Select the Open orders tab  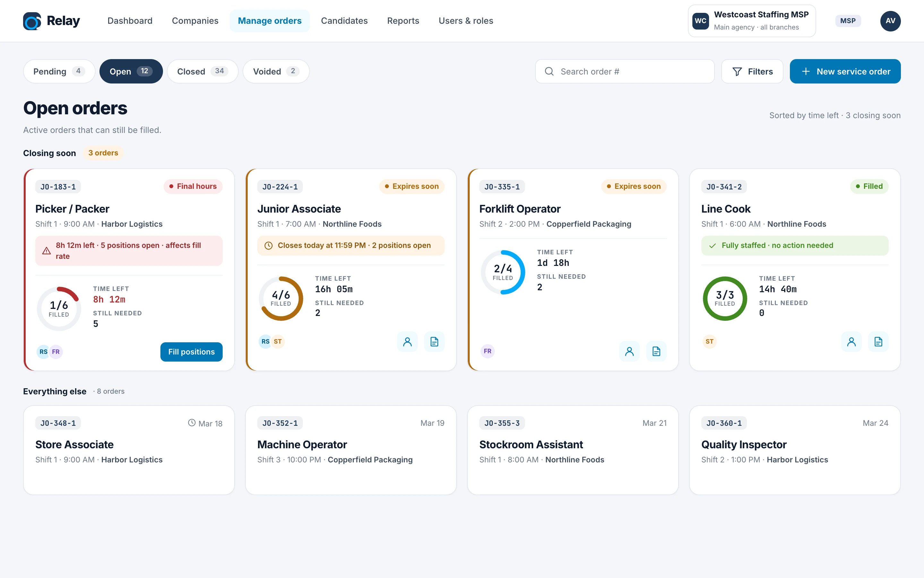131,71
